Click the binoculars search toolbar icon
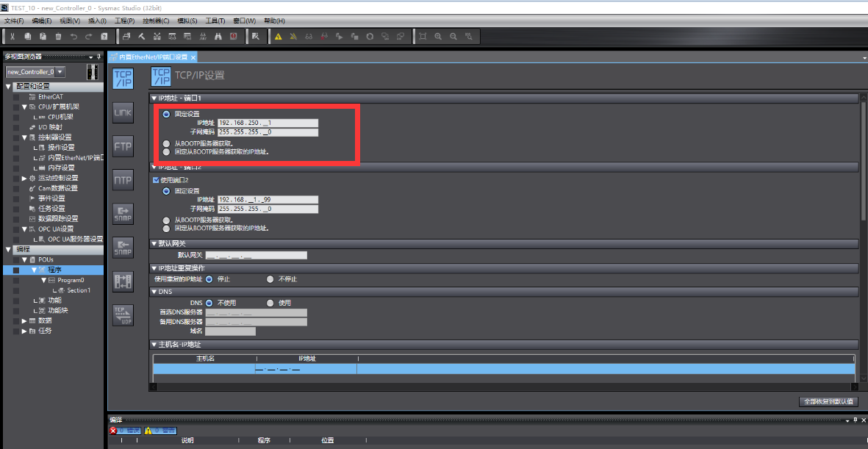Image resolution: width=868 pixels, height=449 pixels. (x=218, y=37)
